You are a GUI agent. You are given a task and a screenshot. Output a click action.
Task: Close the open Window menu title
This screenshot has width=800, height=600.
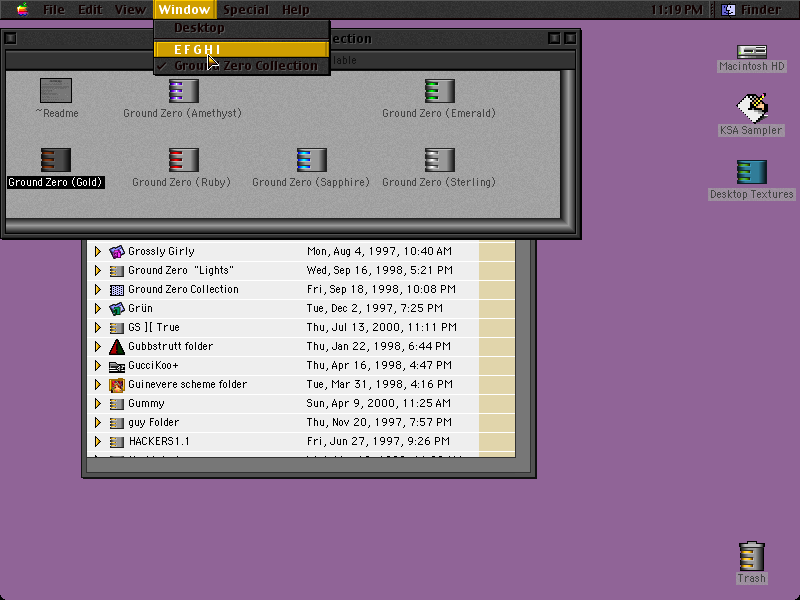coord(184,10)
